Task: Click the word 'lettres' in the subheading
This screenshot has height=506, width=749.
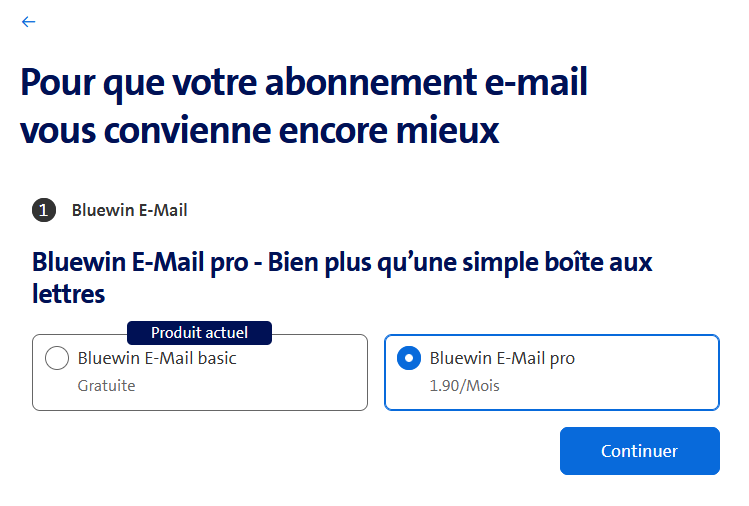Action: click(69, 294)
